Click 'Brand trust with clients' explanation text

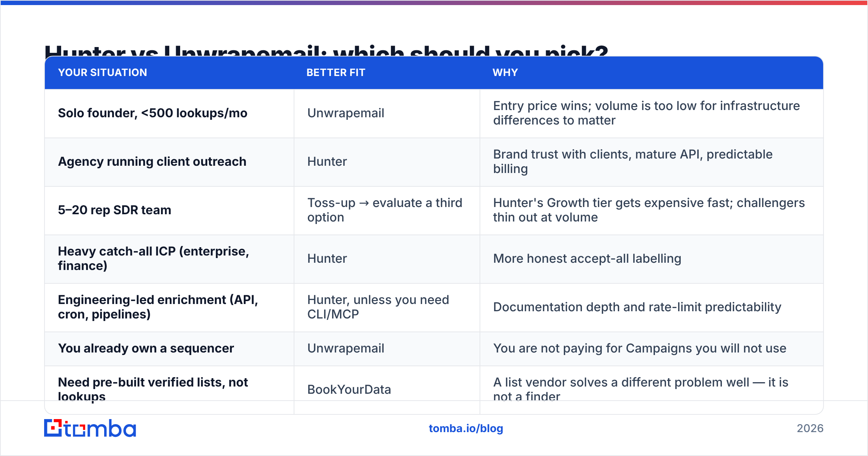pyautogui.click(x=633, y=161)
